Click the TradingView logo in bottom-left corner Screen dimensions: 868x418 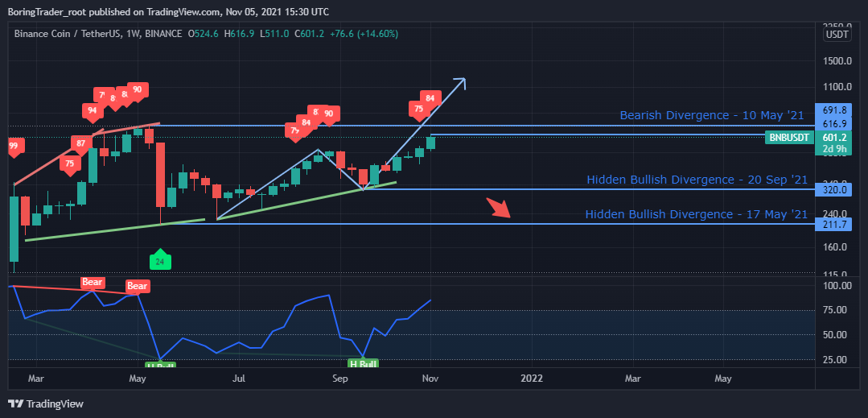click(x=46, y=404)
